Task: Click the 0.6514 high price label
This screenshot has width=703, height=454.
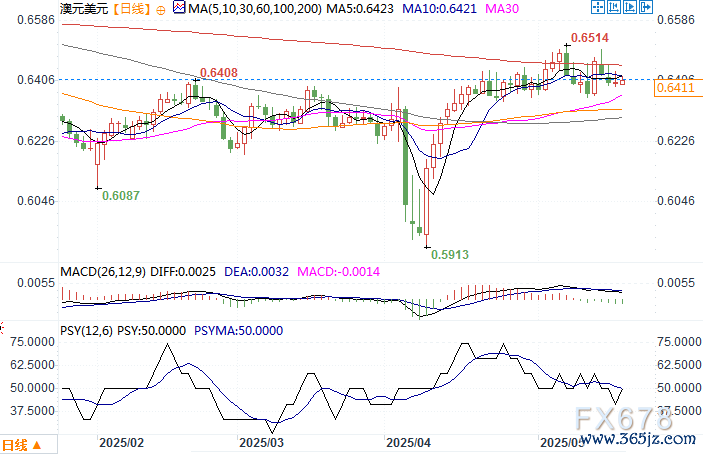Action: (590, 38)
